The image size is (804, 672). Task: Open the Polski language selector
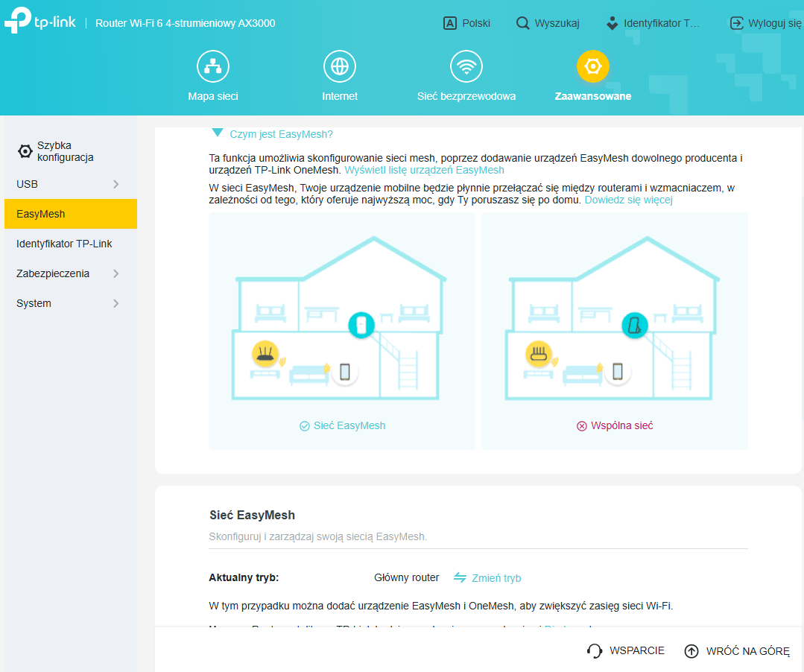(x=466, y=23)
